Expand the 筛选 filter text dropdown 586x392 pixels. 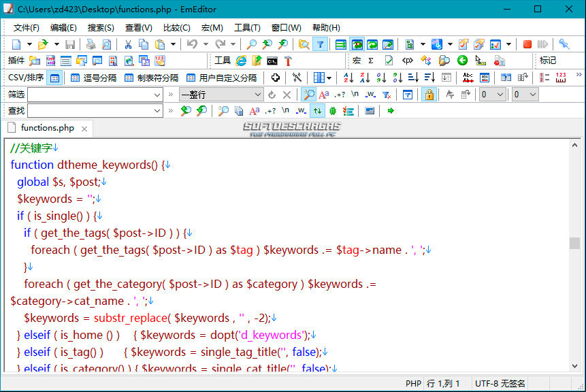157,95
